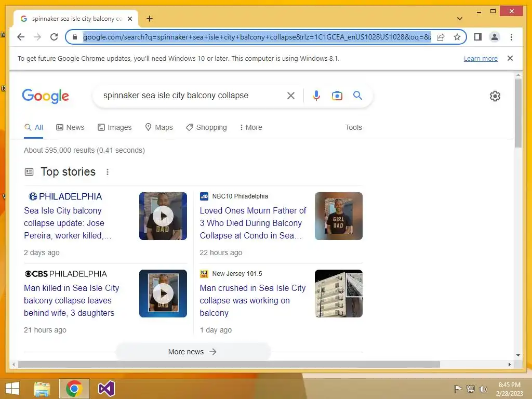532x399 pixels.
Task: Click the Chrome taskbar icon
Action: 74,389
